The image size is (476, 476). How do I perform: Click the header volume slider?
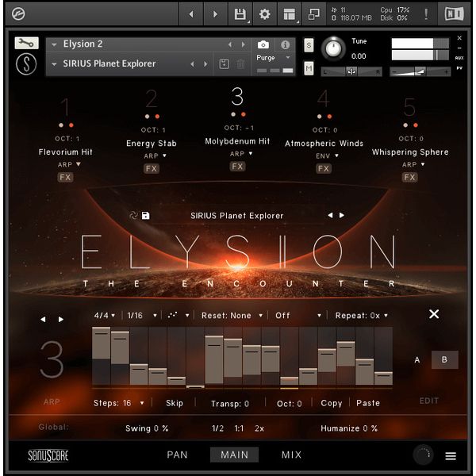tap(420, 72)
